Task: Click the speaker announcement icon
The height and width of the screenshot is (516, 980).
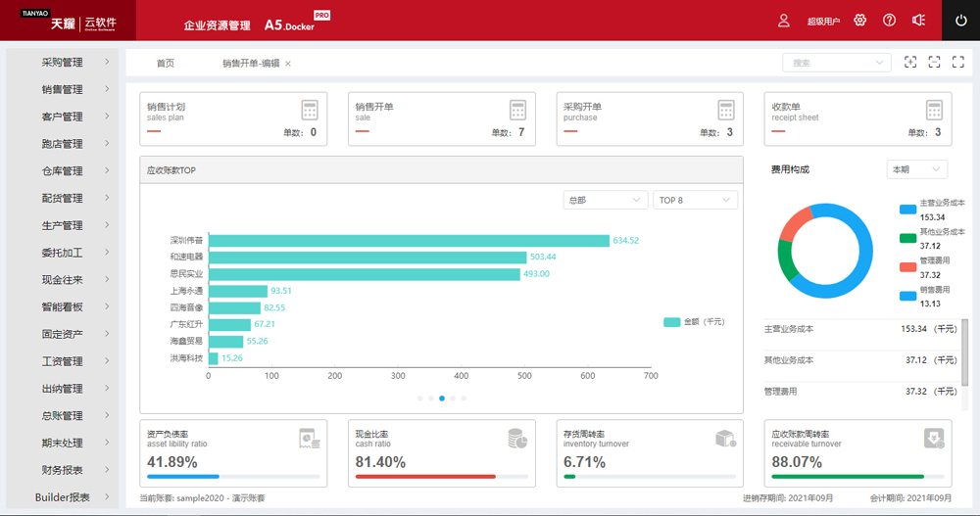Action: (918, 21)
